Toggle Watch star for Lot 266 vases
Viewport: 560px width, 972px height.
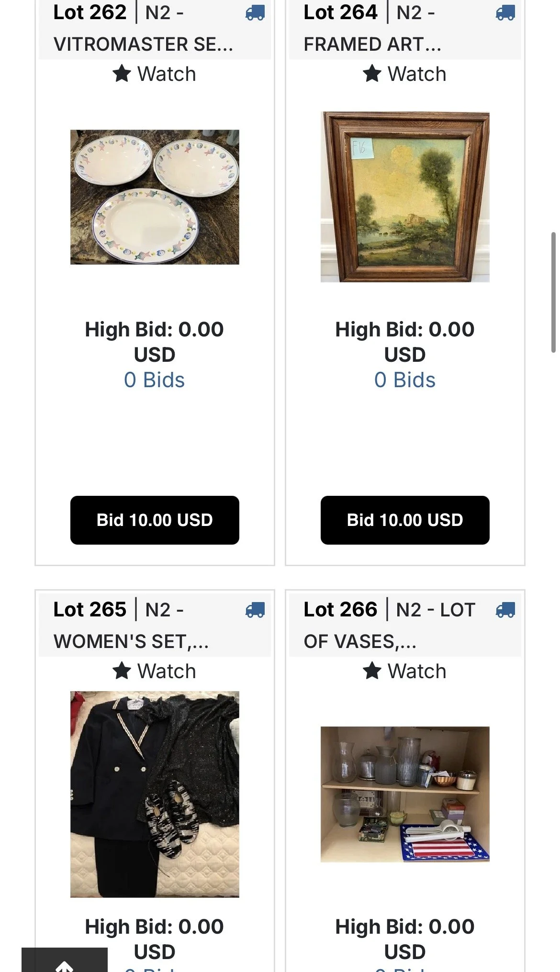pos(404,671)
